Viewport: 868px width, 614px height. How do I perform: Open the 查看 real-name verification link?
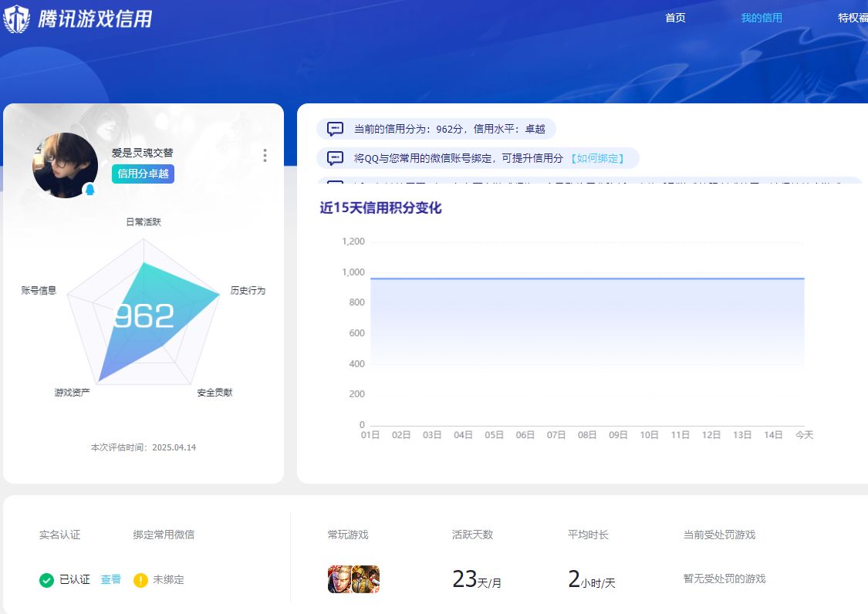110,579
